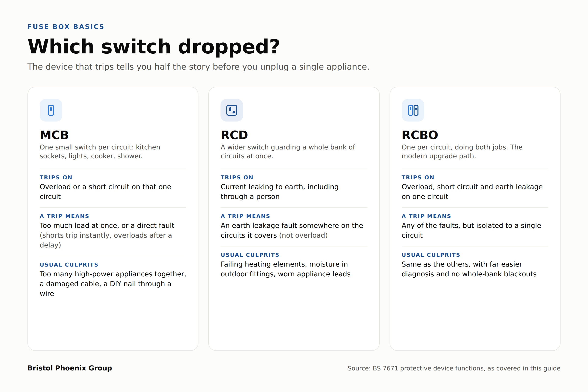Image resolution: width=588 pixels, height=392 pixels.
Task: Click A TRIP MEANS label in RCBO card
Action: pos(427,216)
